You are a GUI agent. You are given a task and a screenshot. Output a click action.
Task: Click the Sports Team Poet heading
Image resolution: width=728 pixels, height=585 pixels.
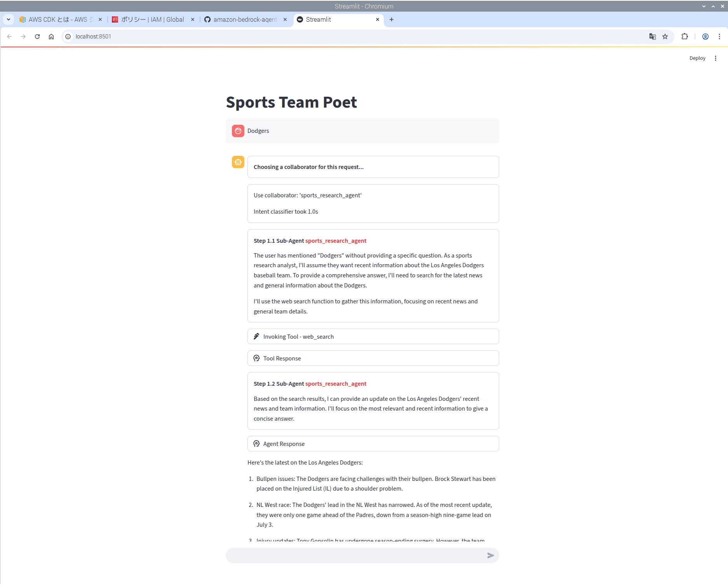pos(291,102)
